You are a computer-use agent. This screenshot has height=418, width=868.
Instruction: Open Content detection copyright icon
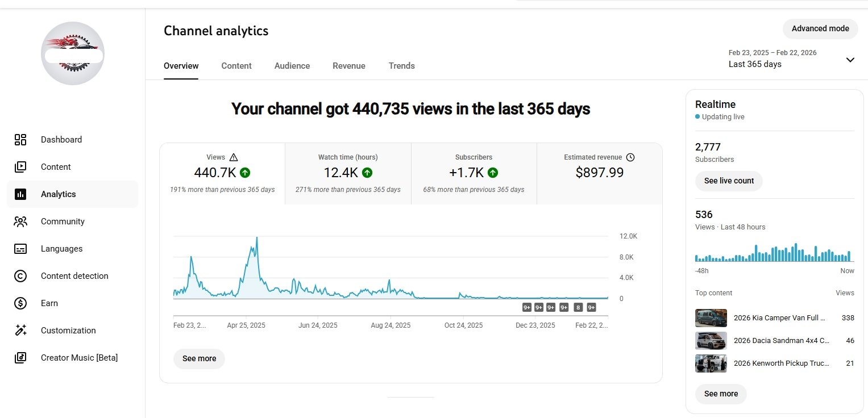(20, 276)
